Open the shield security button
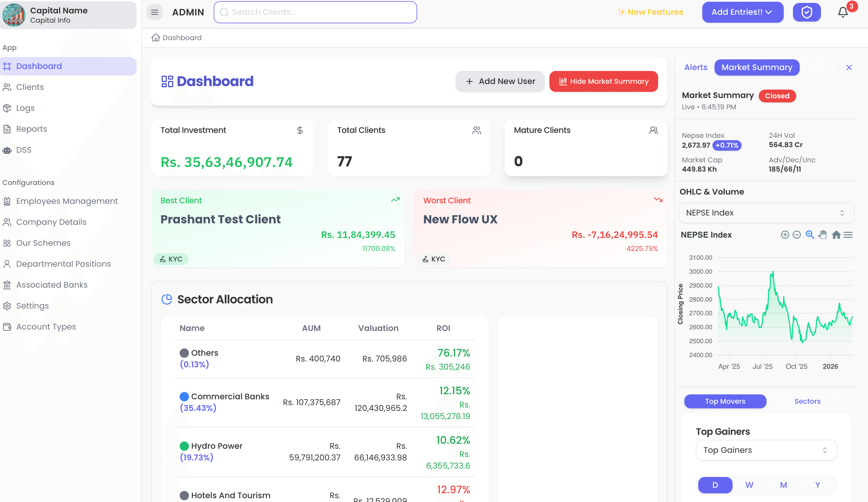This screenshot has height=502, width=868. click(x=807, y=12)
